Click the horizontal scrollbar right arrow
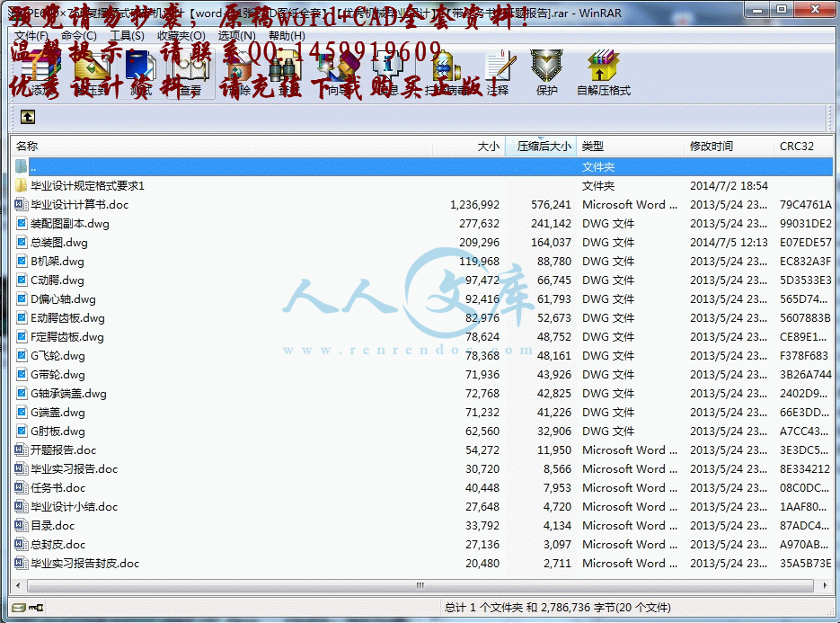The width and height of the screenshot is (840, 623). click(x=825, y=585)
